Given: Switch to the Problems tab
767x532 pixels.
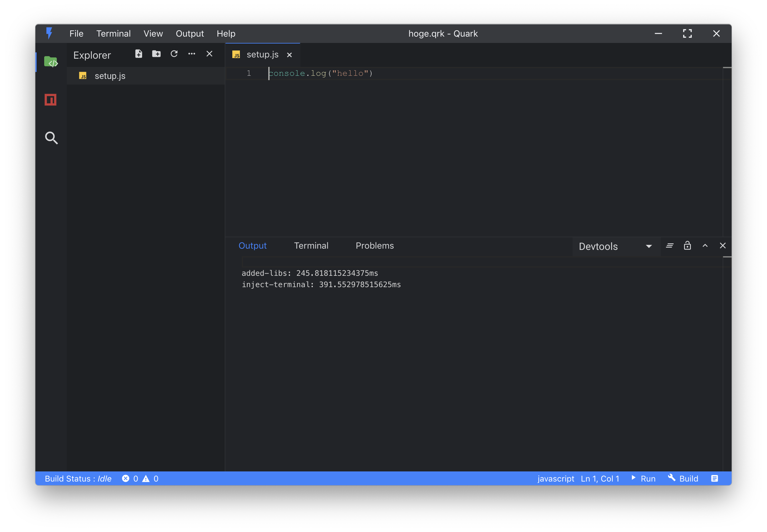Looking at the screenshot, I should [x=374, y=246].
